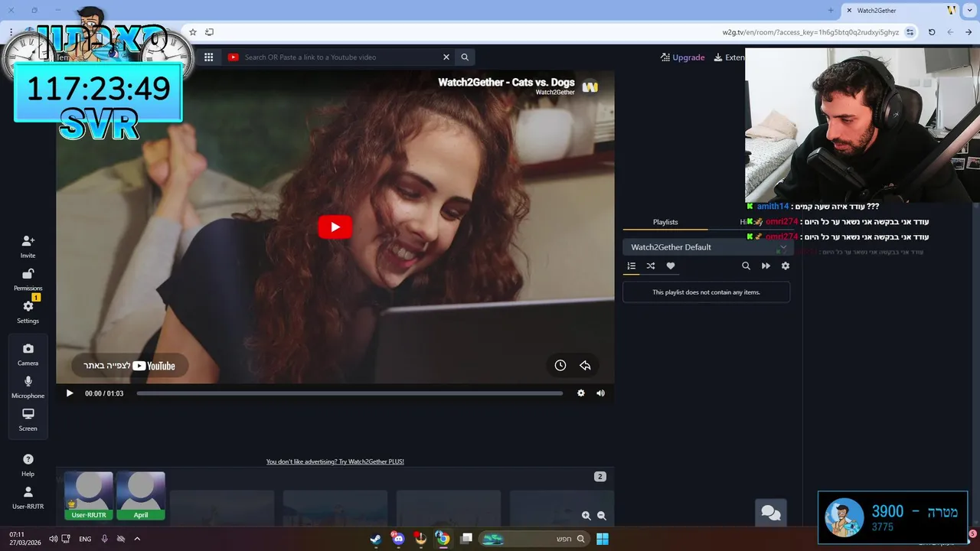
Task: Zoom out user tiles
Action: pyautogui.click(x=602, y=516)
